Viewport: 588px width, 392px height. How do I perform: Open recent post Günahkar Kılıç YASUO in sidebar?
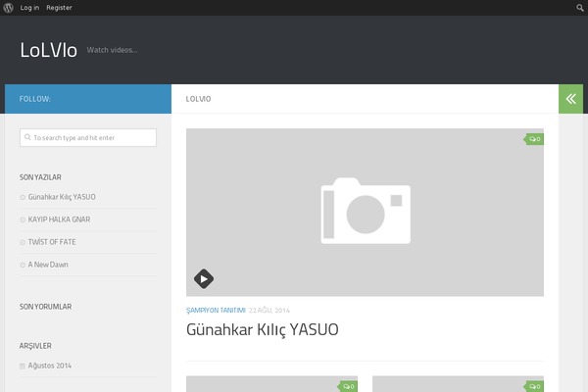(62, 197)
